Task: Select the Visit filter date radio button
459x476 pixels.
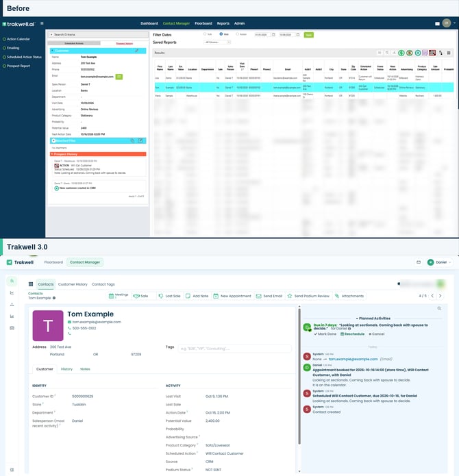Action: tap(221, 34)
